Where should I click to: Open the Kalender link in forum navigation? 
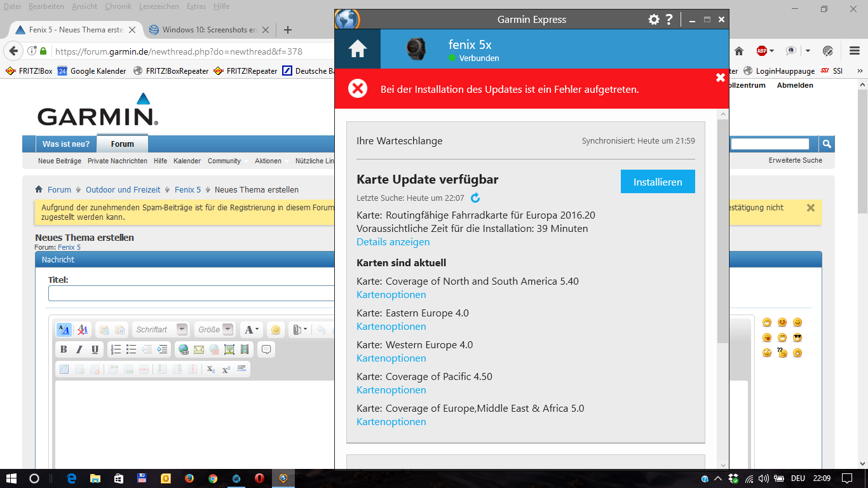pos(187,161)
